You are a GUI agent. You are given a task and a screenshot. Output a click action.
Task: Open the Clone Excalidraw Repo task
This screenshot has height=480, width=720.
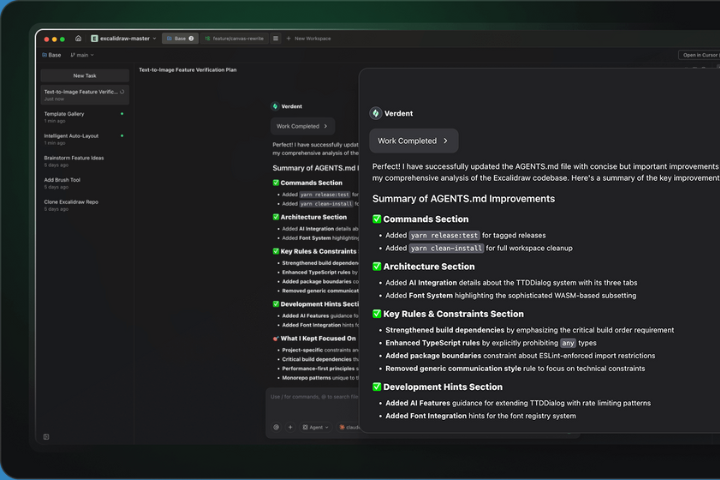tap(85, 205)
